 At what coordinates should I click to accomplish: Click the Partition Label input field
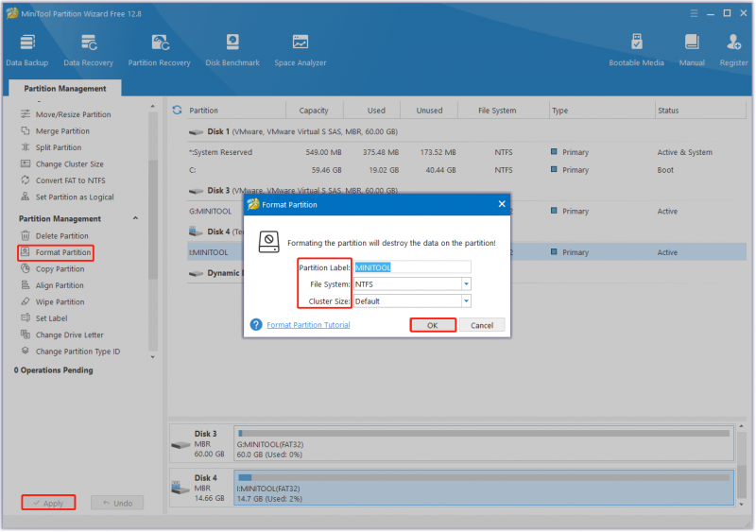click(412, 267)
